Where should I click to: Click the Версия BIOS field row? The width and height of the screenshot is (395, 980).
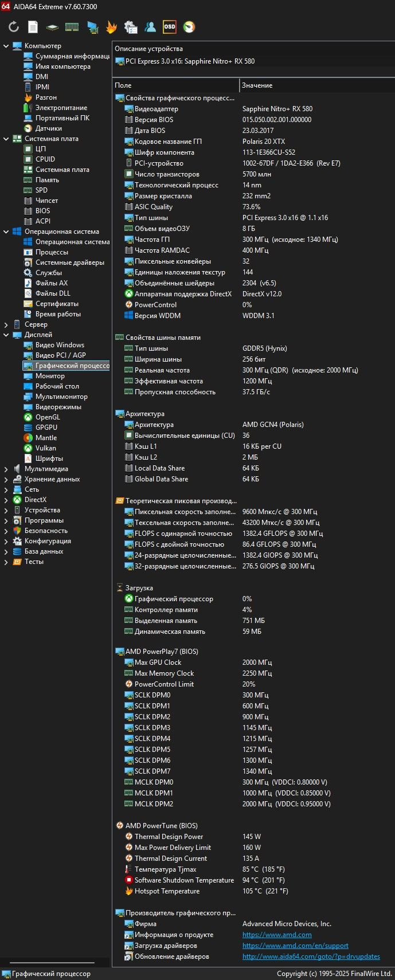tap(253, 120)
